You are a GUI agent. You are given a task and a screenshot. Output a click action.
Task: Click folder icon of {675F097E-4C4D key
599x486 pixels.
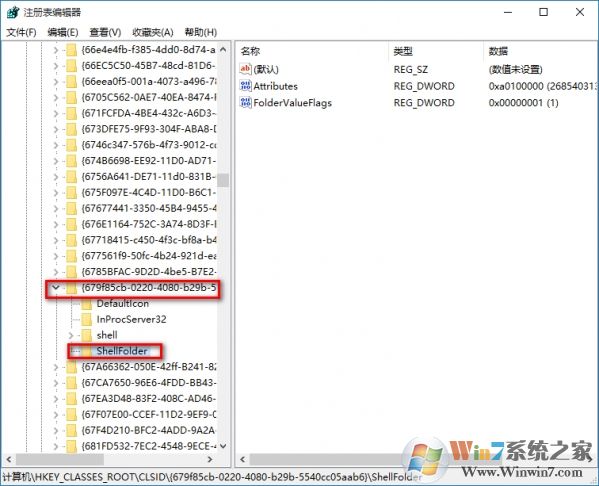tap(71, 193)
